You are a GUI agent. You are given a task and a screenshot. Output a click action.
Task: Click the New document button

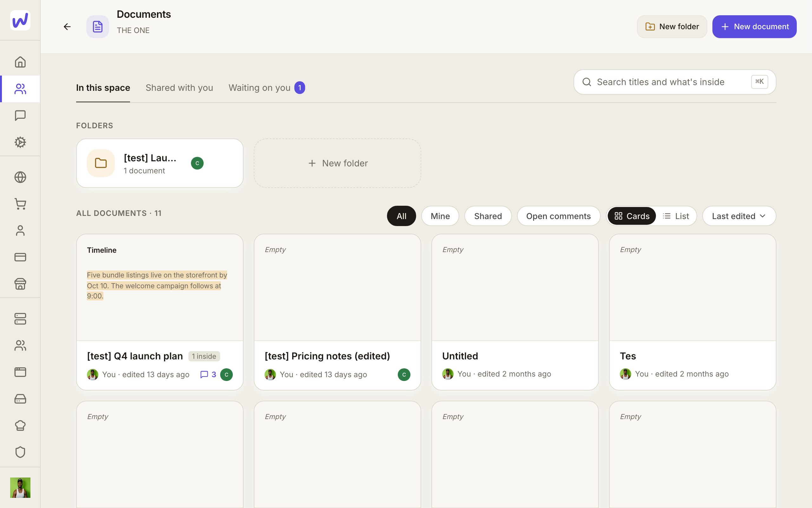point(754,27)
